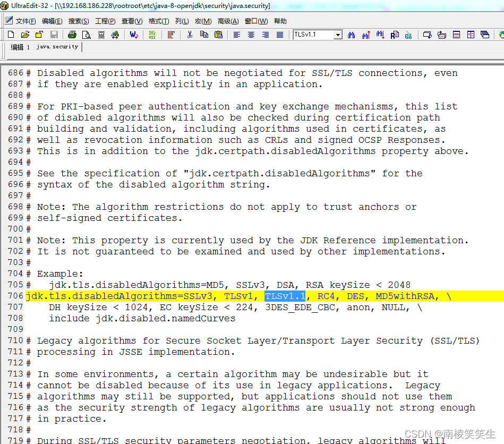Click the Open File folder icon
The width and height of the screenshot is (504, 444).
point(25,35)
